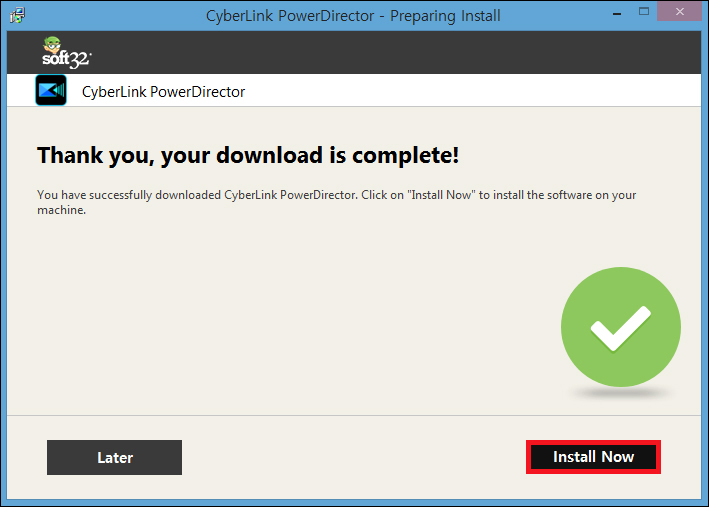This screenshot has height=507, width=709.
Task: Click the soft32 logo in header
Action: click(66, 53)
